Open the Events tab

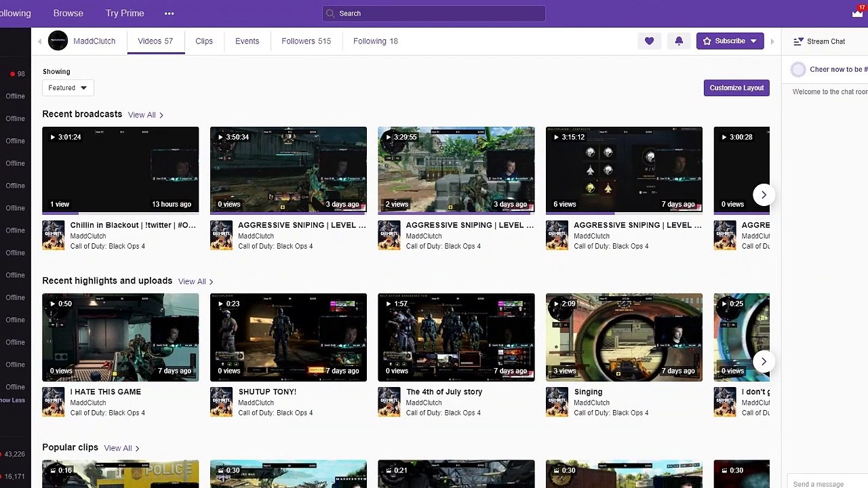(247, 41)
